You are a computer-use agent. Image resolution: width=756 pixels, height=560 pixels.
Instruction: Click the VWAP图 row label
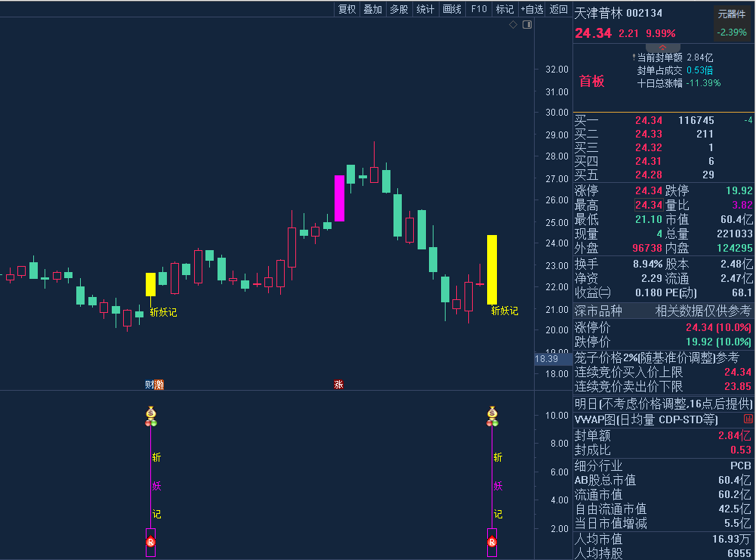pos(646,419)
